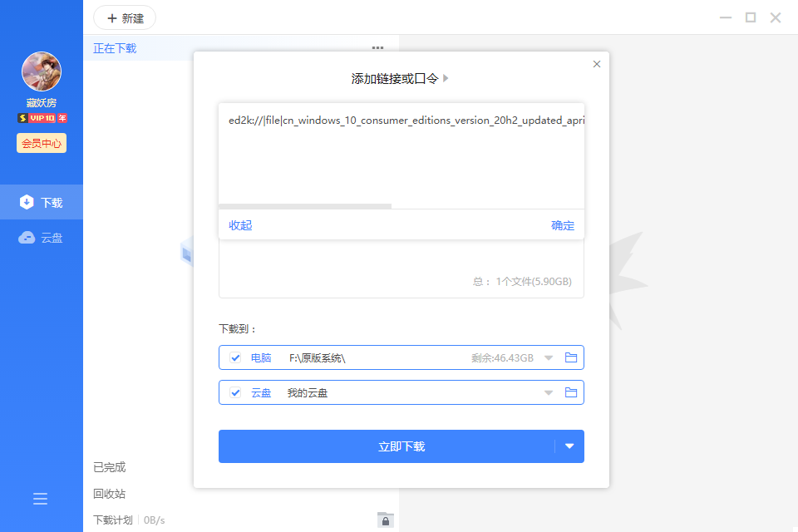Uncheck the 云盘 save checkbox
The width and height of the screenshot is (798, 532).
tap(236, 392)
